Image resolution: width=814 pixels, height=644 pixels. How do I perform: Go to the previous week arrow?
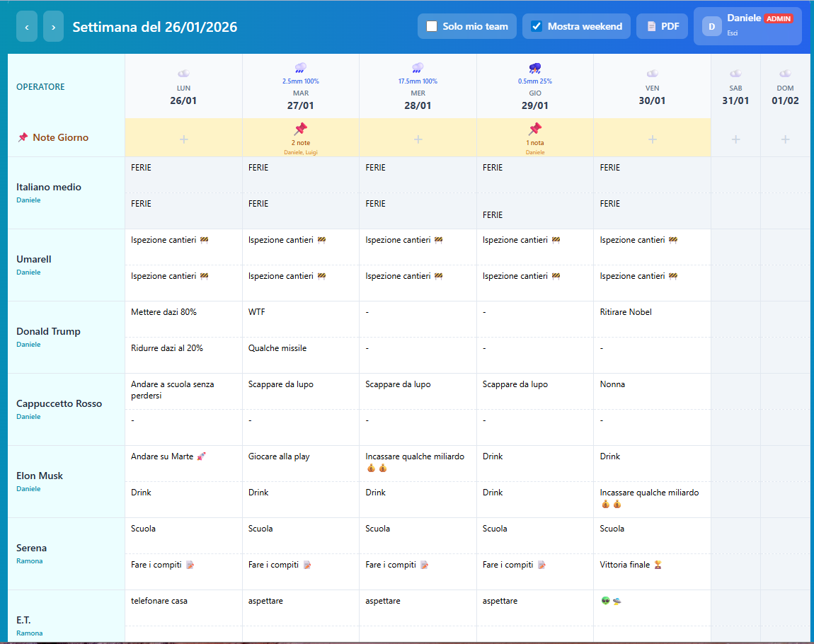pos(27,27)
